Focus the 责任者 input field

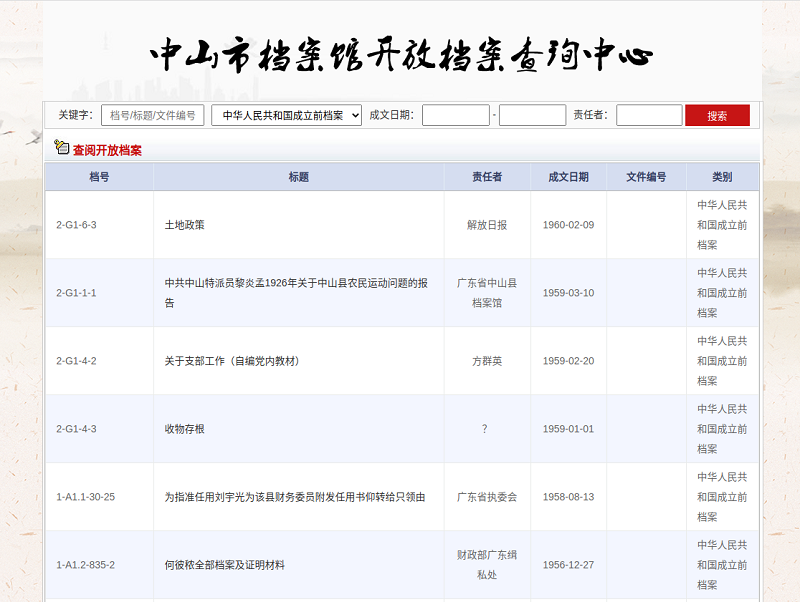coord(649,115)
